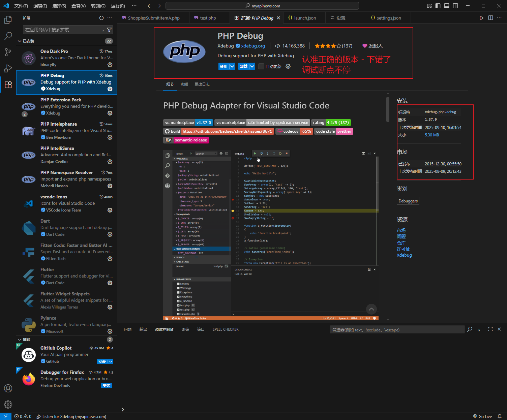The width and height of the screenshot is (507, 420).
Task: Run the current file with the play icon
Action: click(x=481, y=18)
